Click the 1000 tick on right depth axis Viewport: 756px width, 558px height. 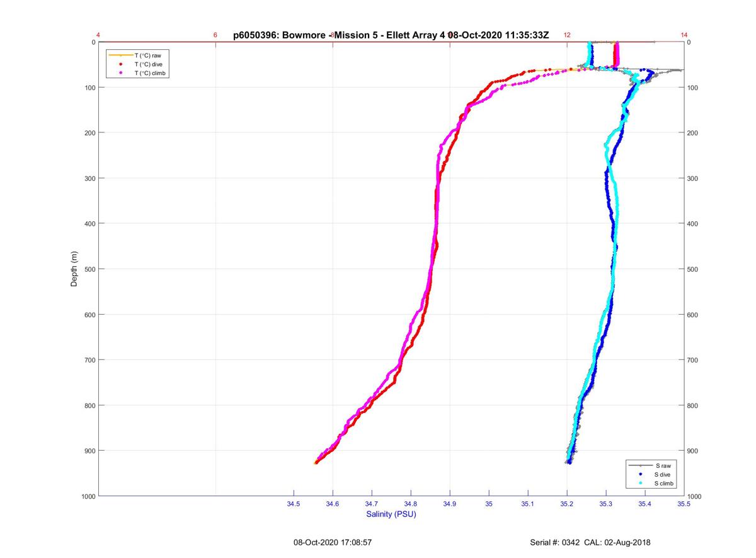click(695, 497)
